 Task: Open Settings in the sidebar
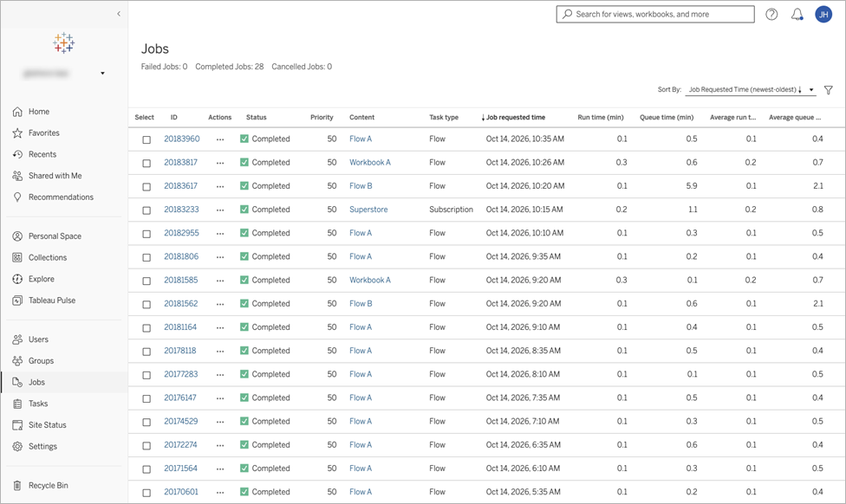[42, 446]
